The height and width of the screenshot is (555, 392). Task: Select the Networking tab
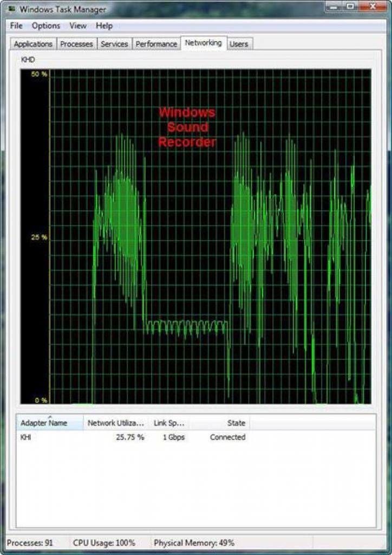pyautogui.click(x=204, y=43)
